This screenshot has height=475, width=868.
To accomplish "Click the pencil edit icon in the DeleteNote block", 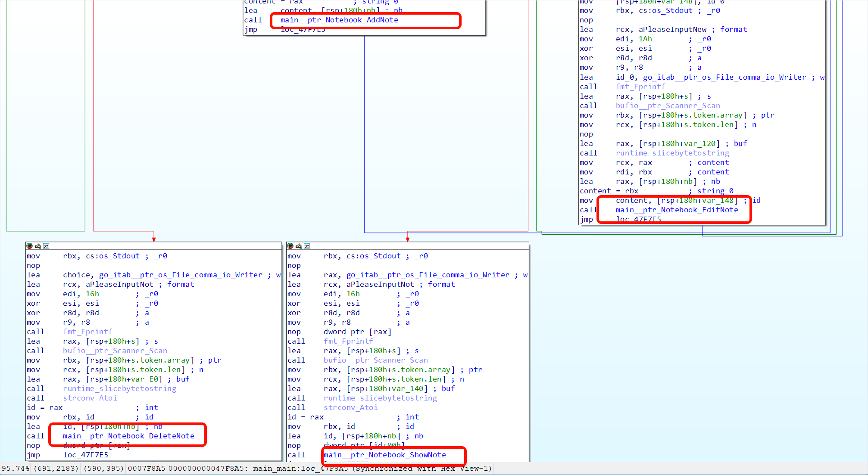I will click(x=37, y=246).
